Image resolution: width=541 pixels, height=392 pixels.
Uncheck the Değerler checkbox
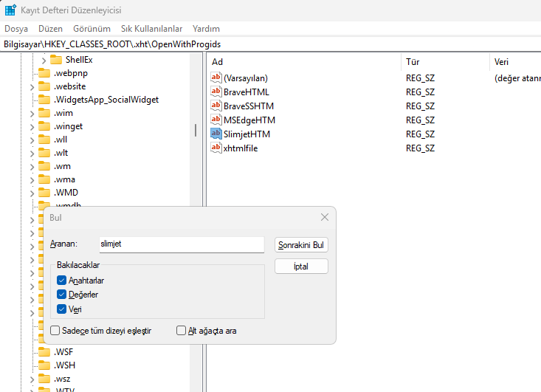click(x=61, y=295)
